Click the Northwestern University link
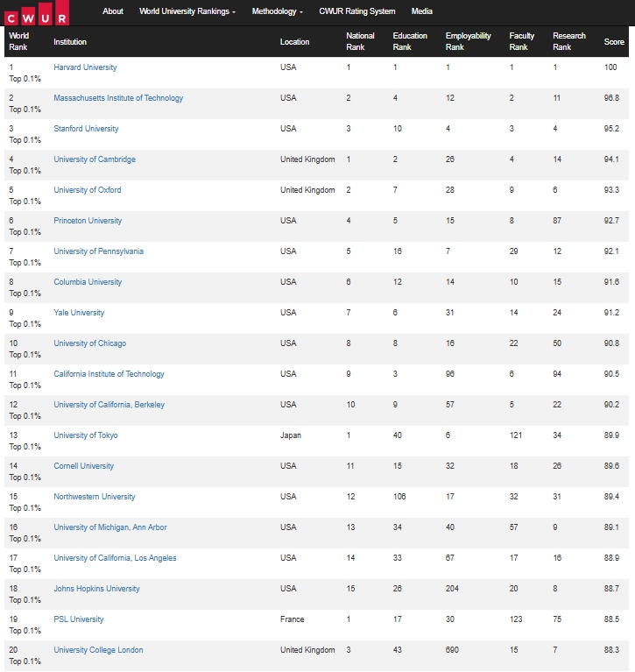 pyautogui.click(x=95, y=497)
